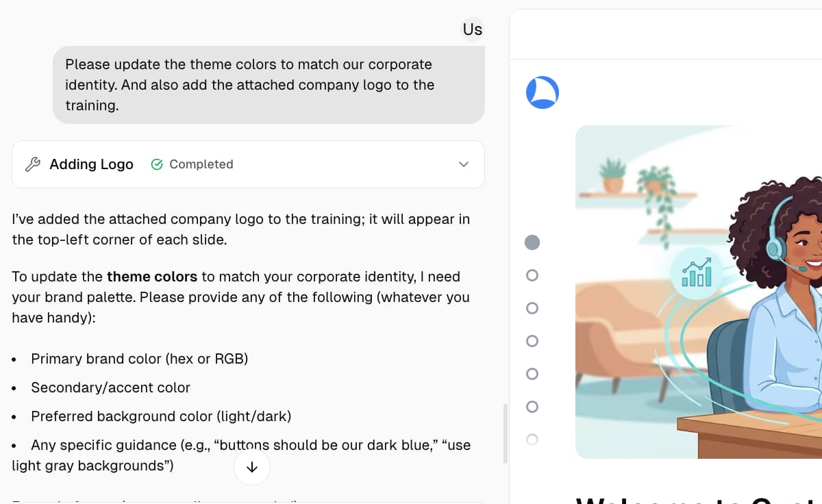Select the first filled slide navigation dot

click(532, 242)
